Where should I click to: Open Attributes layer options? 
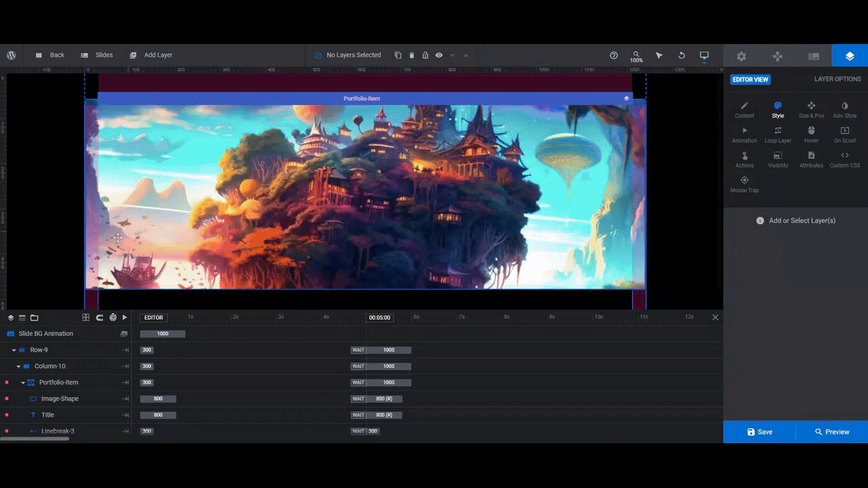pos(811,160)
